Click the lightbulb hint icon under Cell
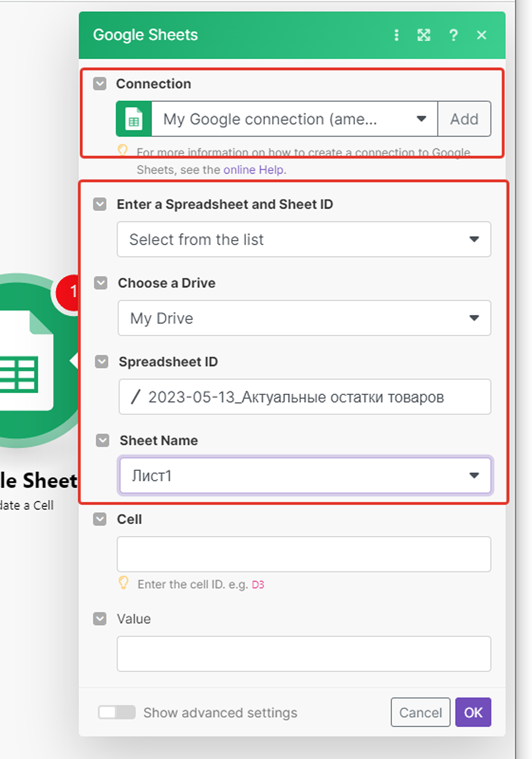 click(123, 583)
